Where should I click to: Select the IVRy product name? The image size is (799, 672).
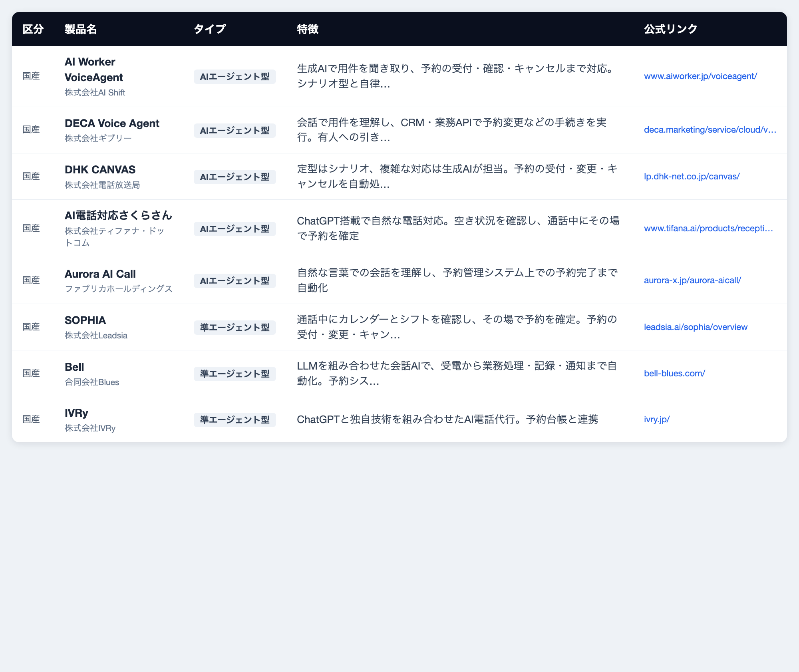(76, 413)
